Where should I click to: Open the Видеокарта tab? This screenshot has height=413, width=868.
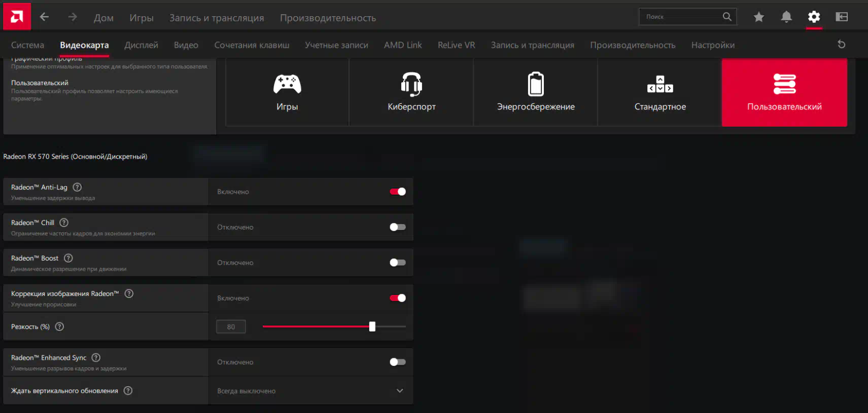pos(84,45)
